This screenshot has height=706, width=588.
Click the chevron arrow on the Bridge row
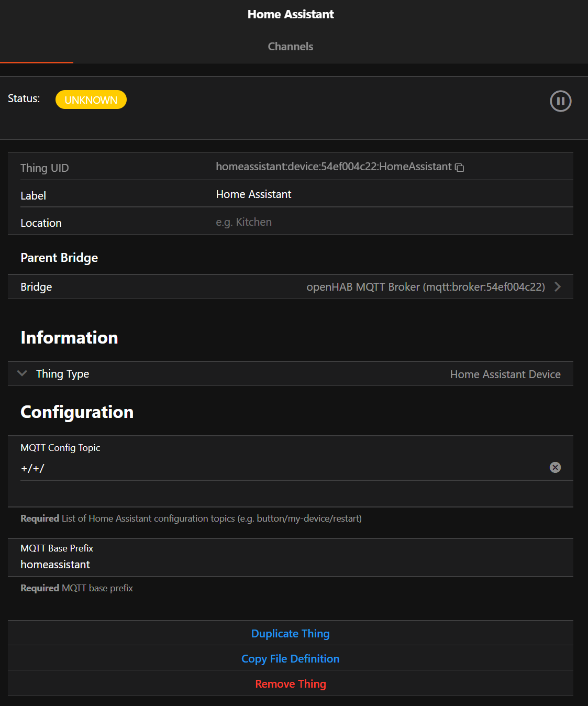click(x=558, y=286)
